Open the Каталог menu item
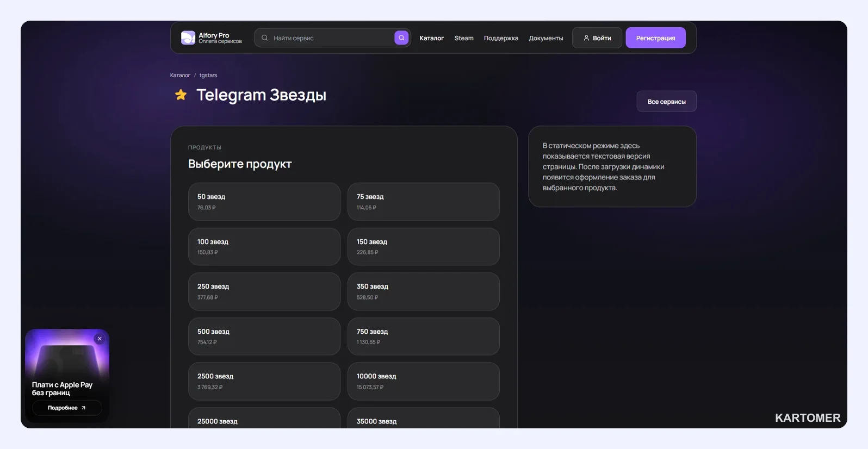 pos(431,38)
